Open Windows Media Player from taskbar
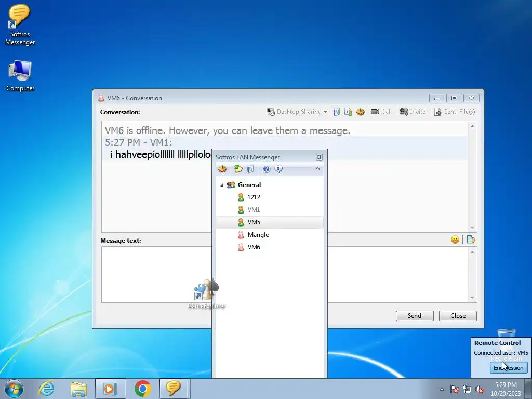Screen dimensions: 532x399 click(x=110, y=389)
